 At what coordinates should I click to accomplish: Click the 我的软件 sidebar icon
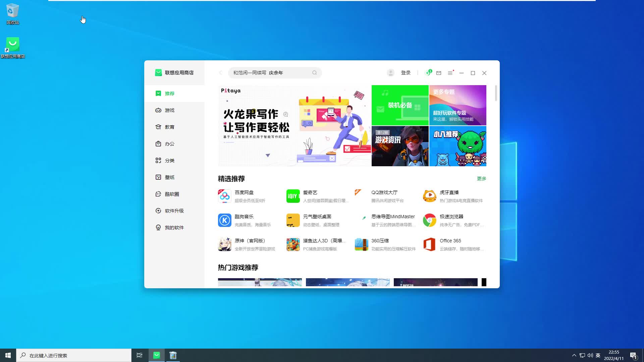point(158,228)
